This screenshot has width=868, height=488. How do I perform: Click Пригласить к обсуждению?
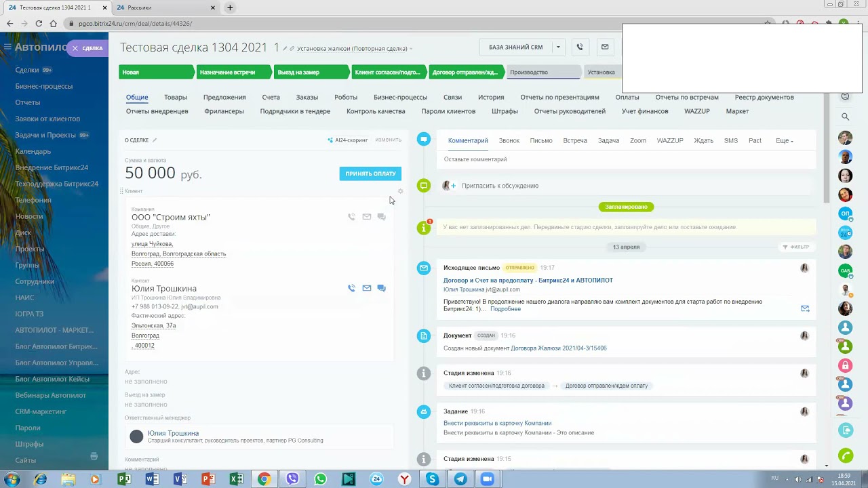point(500,186)
